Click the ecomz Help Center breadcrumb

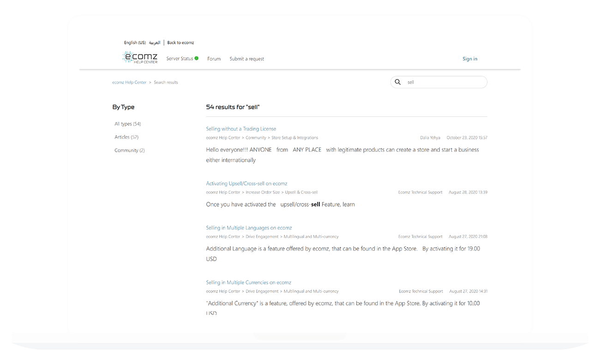(129, 82)
